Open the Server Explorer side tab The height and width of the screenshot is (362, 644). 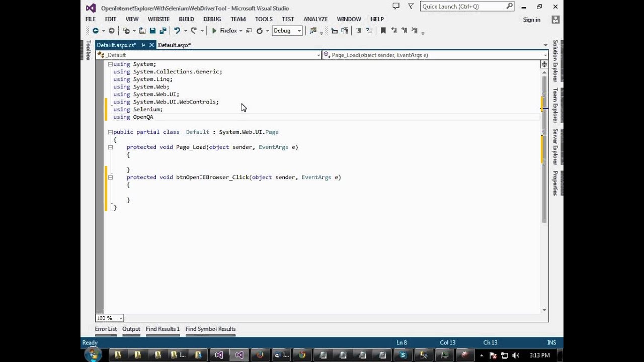pos(555,147)
